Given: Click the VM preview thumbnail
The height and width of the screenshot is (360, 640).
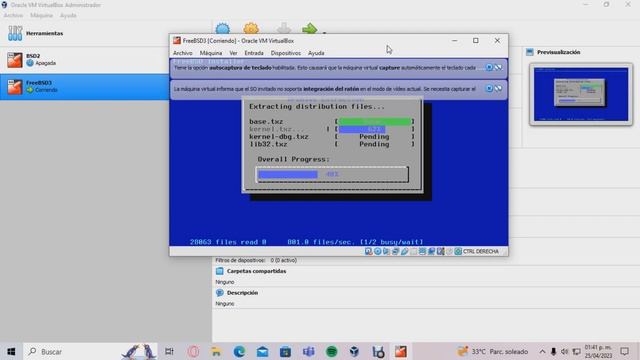Looking at the screenshot, I should 581,94.
